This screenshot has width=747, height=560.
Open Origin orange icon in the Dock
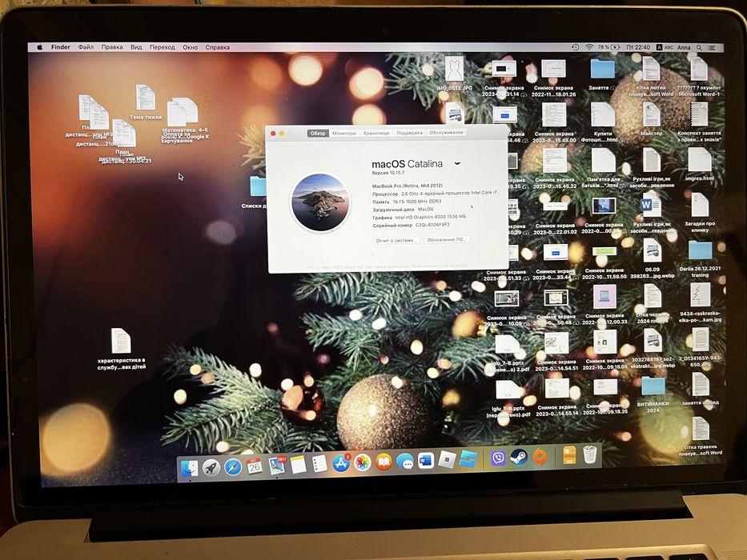click(x=540, y=457)
